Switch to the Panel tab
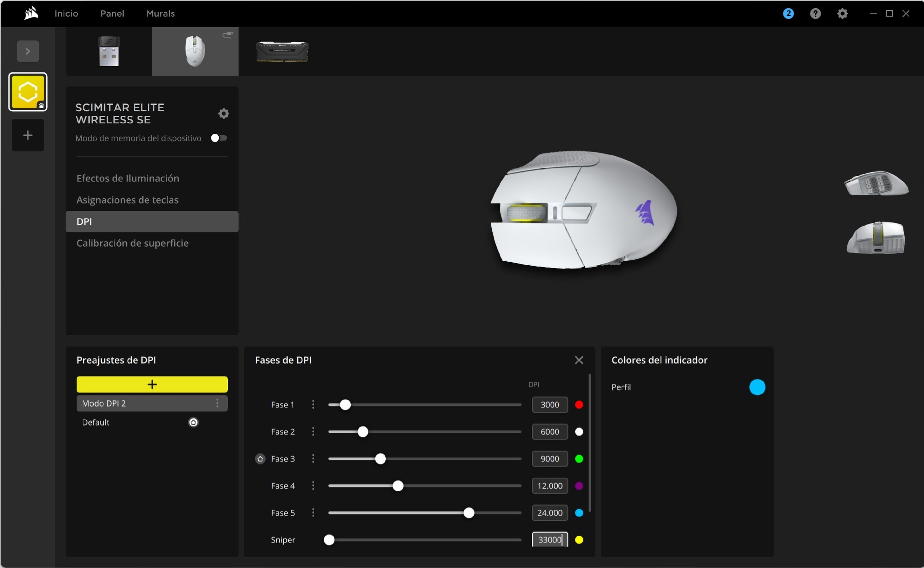The image size is (924, 568). pyautogui.click(x=112, y=13)
